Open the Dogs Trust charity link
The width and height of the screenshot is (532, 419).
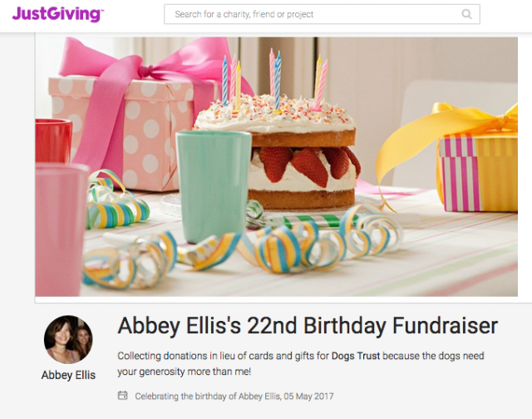coord(356,356)
